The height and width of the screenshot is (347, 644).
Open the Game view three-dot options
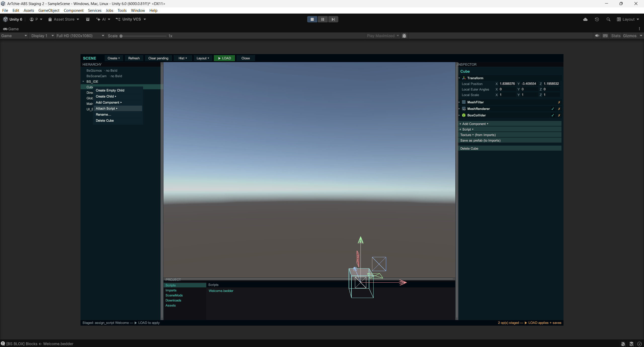[639, 29]
